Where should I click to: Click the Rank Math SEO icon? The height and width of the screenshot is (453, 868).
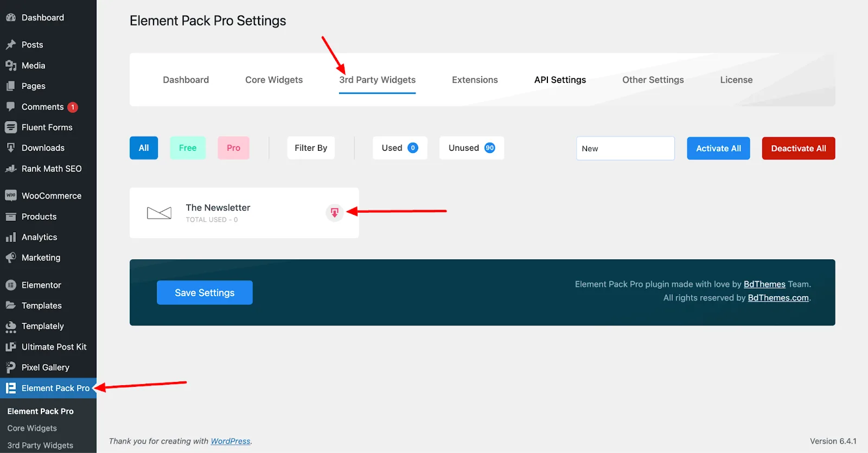[x=11, y=169]
